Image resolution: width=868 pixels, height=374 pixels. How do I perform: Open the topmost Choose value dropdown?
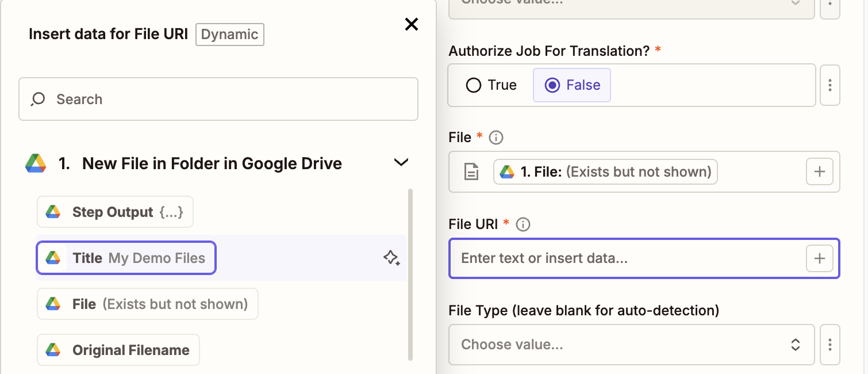pyautogui.click(x=631, y=5)
